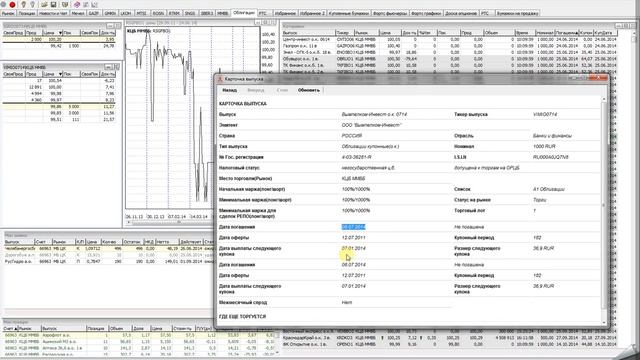This screenshot has height=360, width=640.
Task: Sort bonds table by Выпуск column
Action: point(309,33)
